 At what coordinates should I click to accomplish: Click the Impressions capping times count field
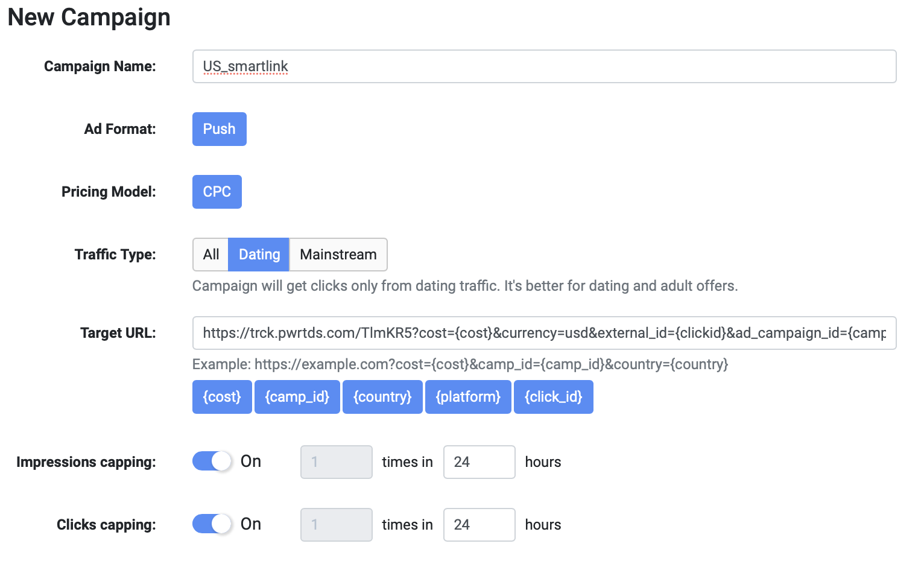[x=336, y=462]
